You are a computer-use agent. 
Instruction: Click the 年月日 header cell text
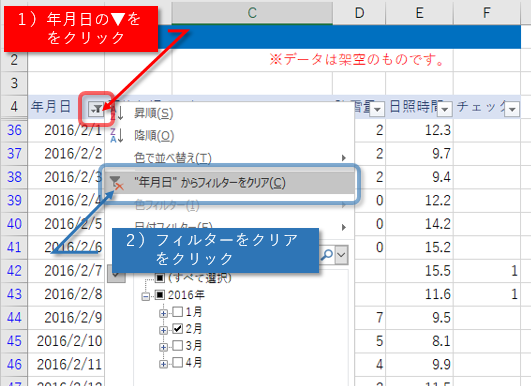pyautogui.click(x=51, y=107)
